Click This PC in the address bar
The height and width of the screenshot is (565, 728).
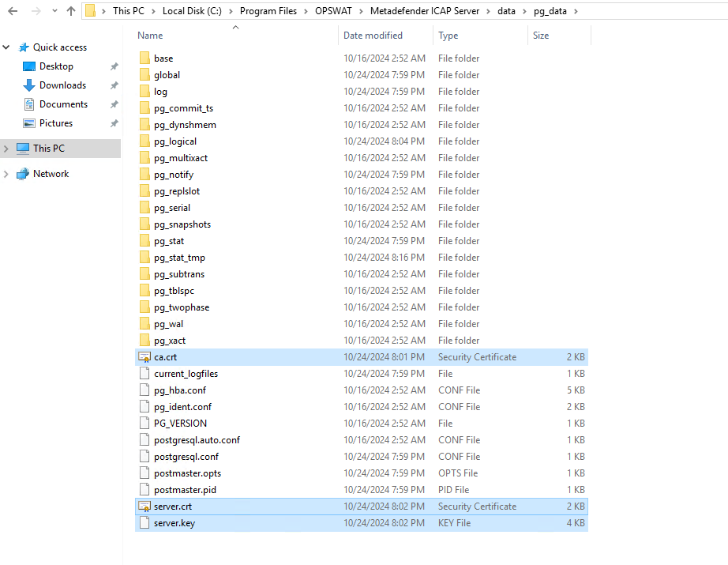coord(129,11)
